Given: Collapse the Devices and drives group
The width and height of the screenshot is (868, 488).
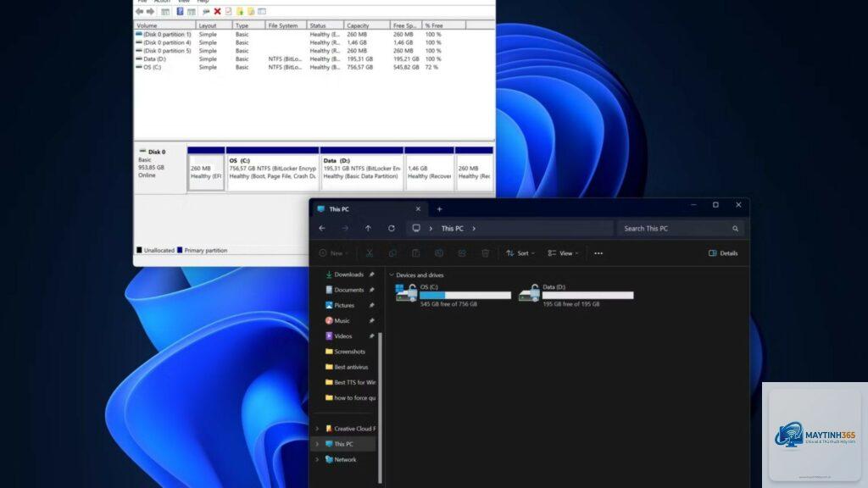Looking at the screenshot, I should [392, 275].
